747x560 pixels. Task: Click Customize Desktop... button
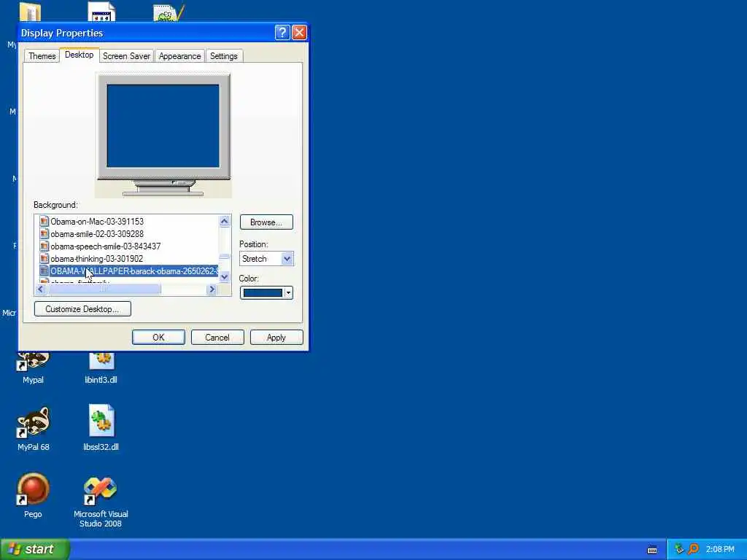pyautogui.click(x=82, y=309)
